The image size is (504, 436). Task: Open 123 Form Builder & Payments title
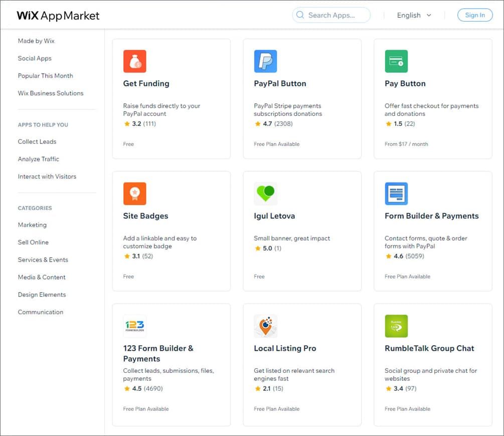click(158, 353)
